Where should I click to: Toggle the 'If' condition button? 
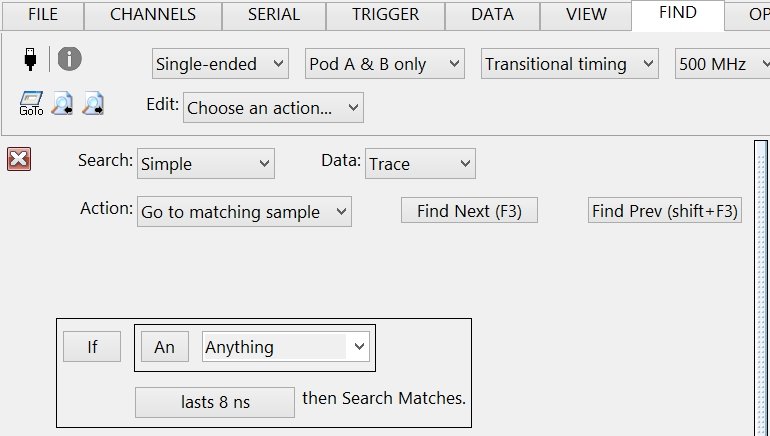pos(92,347)
